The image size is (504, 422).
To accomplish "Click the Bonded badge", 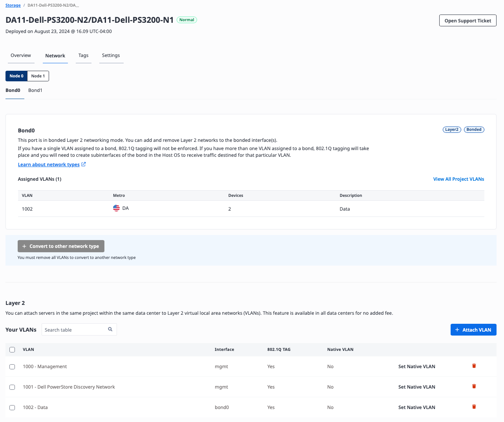I will (x=474, y=129).
